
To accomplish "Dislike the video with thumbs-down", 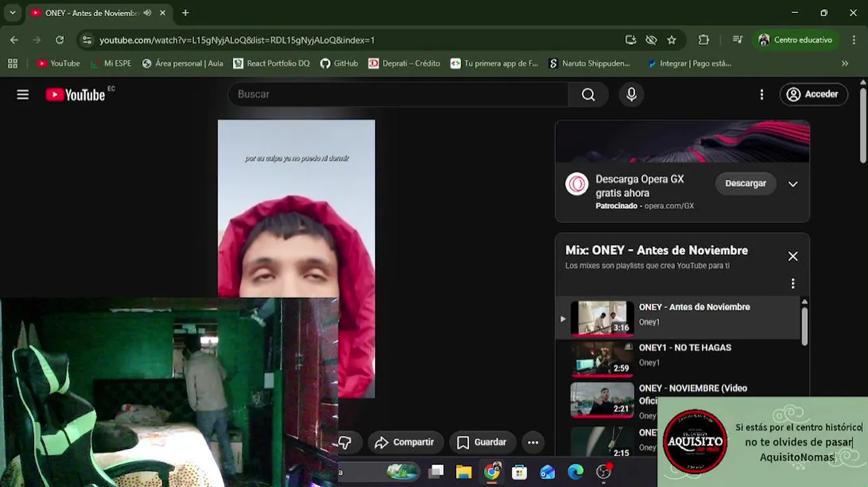I will pos(345,442).
